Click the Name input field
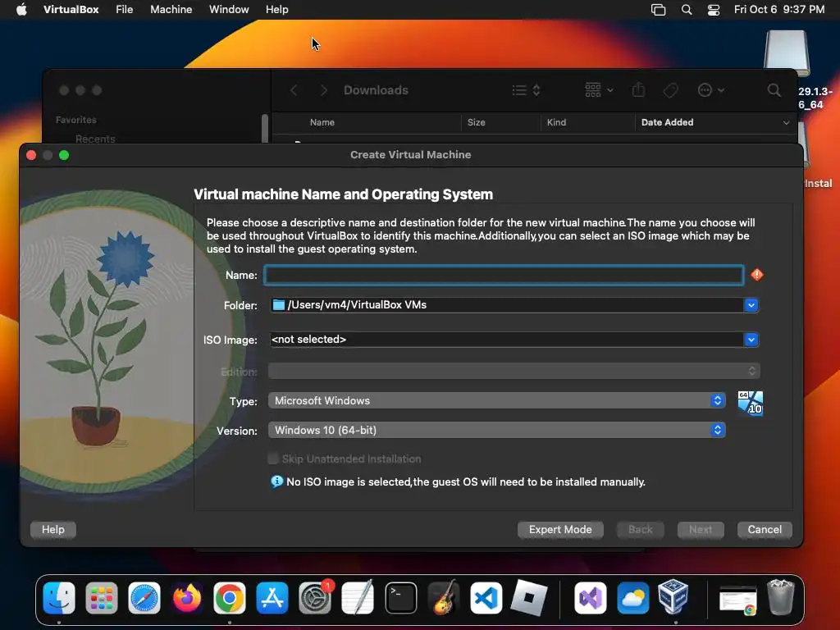 click(x=504, y=275)
